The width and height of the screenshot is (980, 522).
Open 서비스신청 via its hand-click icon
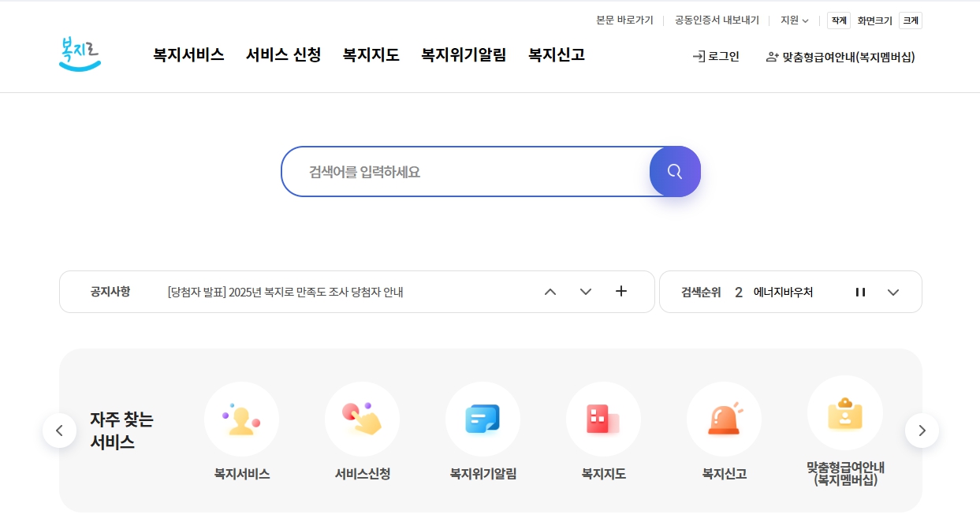(363, 419)
